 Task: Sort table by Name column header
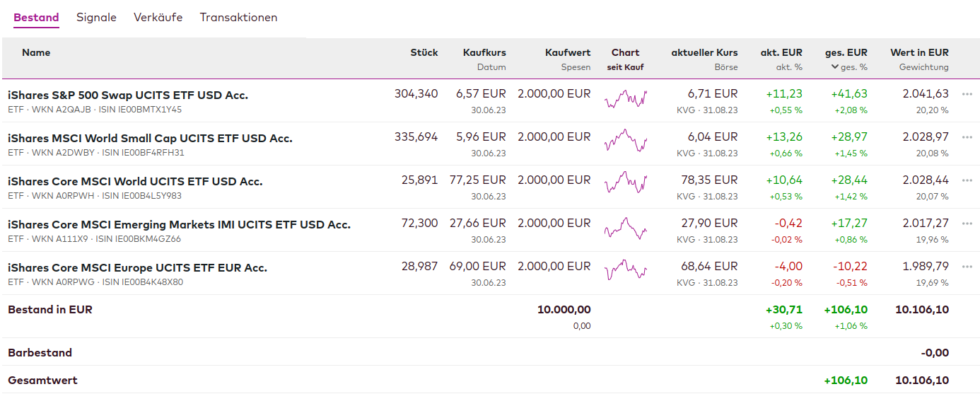tap(36, 52)
